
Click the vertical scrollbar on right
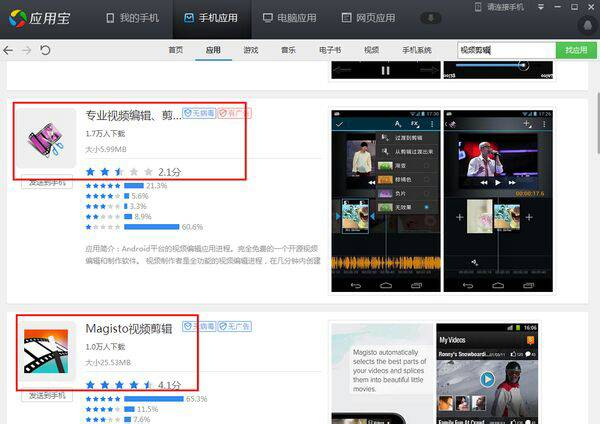click(597, 122)
